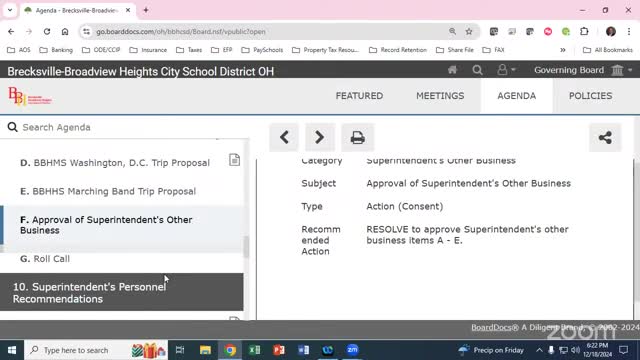
Task: Open BoardDocs search magnifier in header
Action: 477,70
